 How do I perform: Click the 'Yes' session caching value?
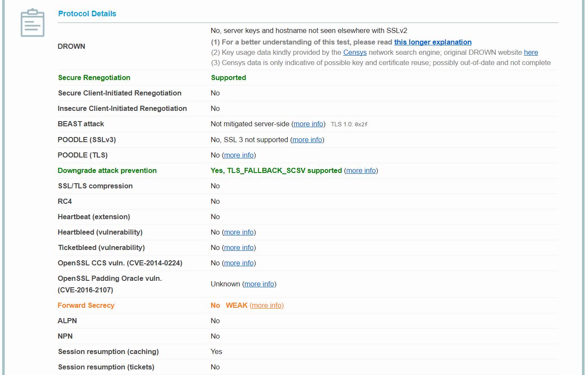(216, 351)
